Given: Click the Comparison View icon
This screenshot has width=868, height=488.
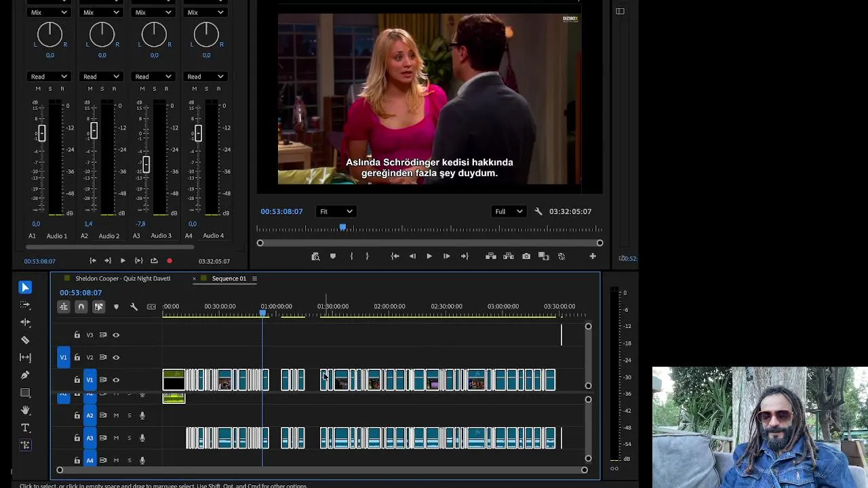Looking at the screenshot, I should pos(543,256).
